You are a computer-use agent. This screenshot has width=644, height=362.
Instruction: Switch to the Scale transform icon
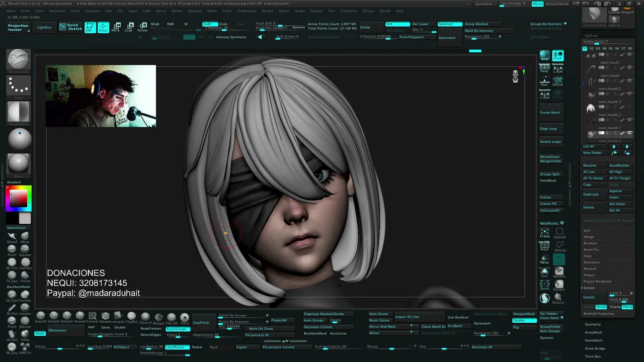pyautogui.click(x=129, y=28)
